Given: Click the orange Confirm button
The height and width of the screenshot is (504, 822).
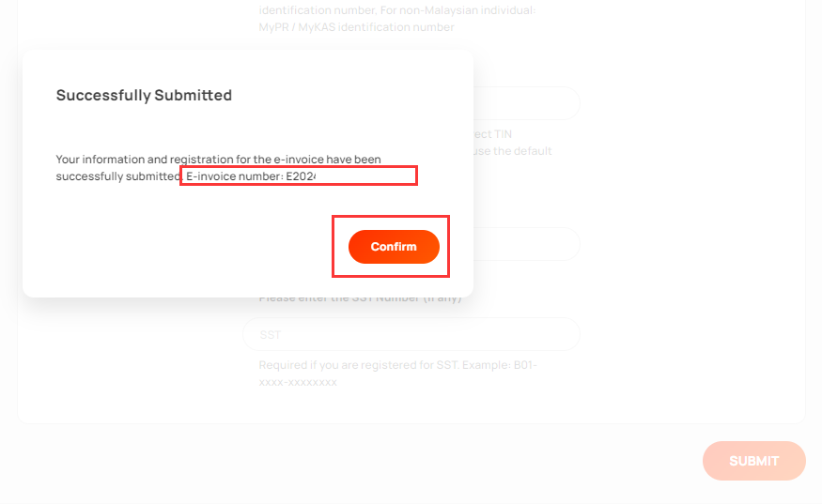Looking at the screenshot, I should (x=394, y=246).
